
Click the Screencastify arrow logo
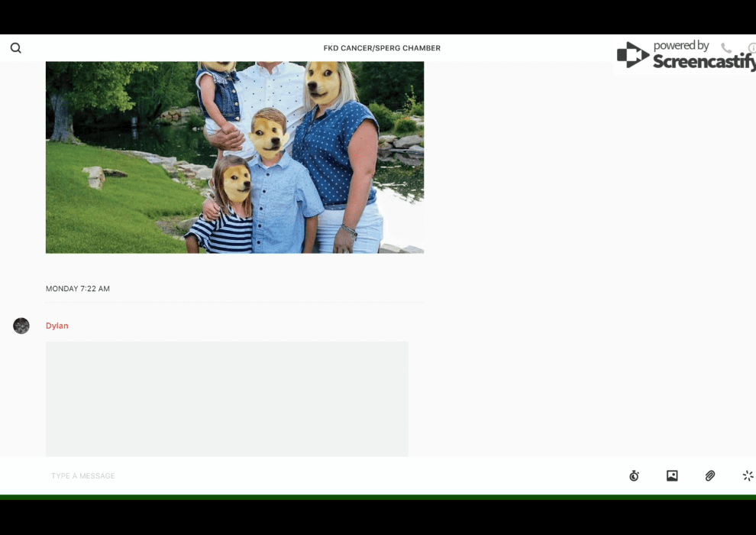point(632,55)
